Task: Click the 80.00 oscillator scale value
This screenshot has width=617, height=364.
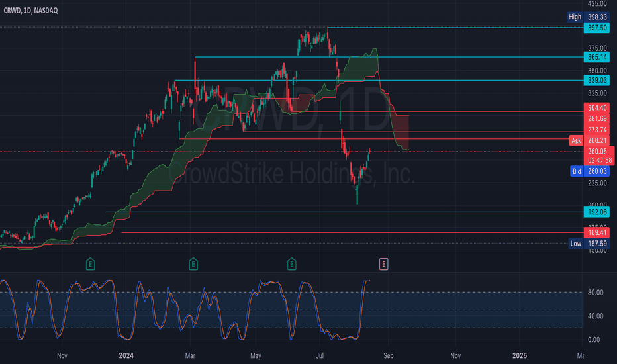Action: (x=595, y=293)
